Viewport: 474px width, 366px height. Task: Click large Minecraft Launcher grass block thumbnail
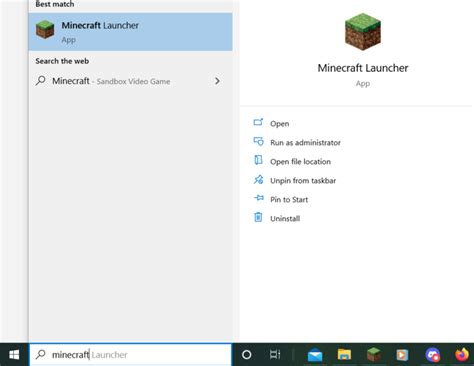363,32
